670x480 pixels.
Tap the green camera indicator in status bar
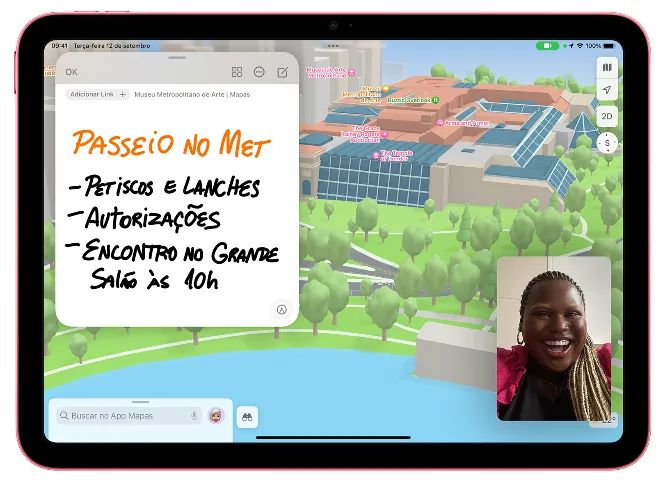(x=547, y=46)
